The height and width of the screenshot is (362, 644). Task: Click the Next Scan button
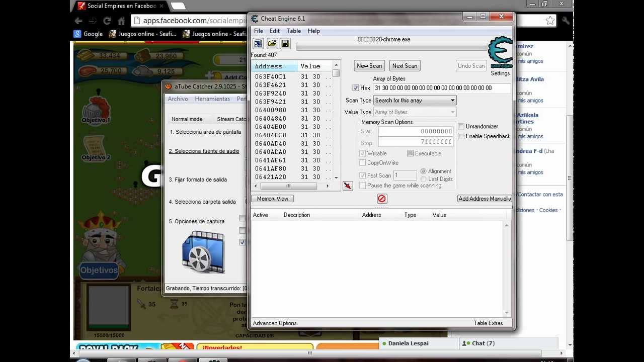tap(405, 66)
